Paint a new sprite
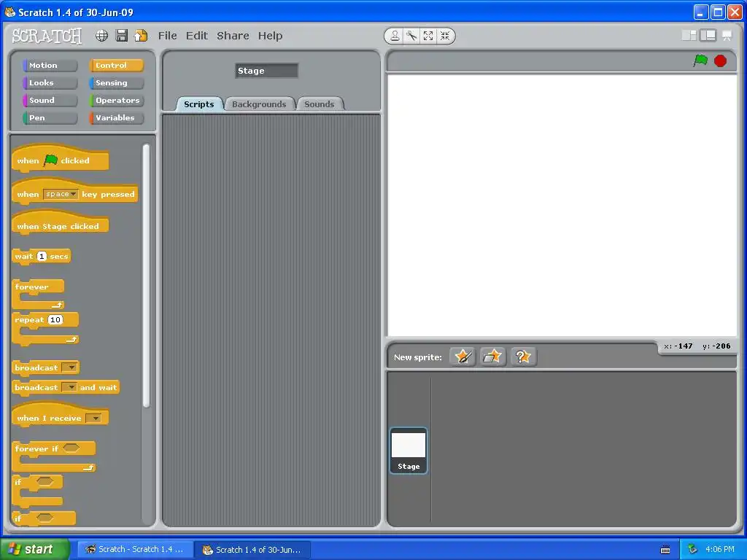The width and height of the screenshot is (747, 560). [462, 357]
